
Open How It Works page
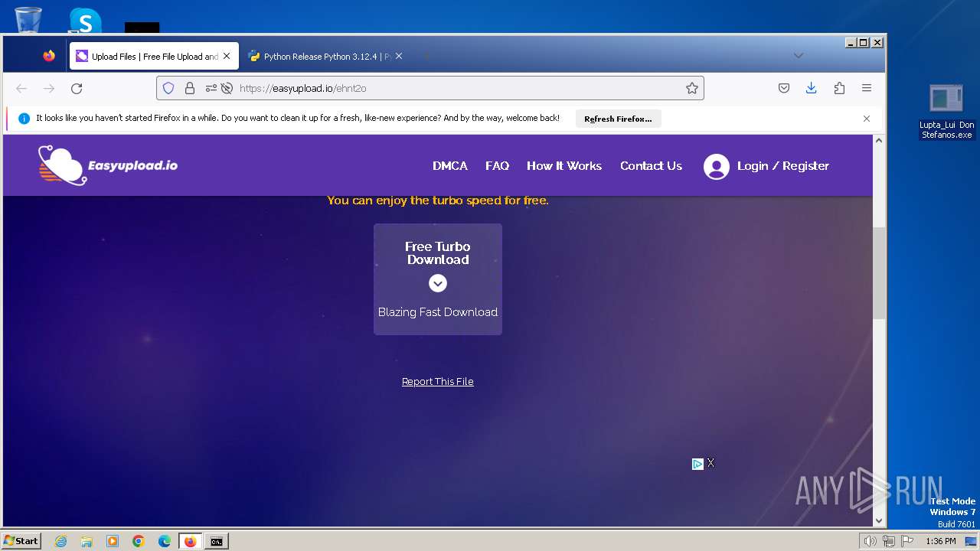(x=564, y=166)
